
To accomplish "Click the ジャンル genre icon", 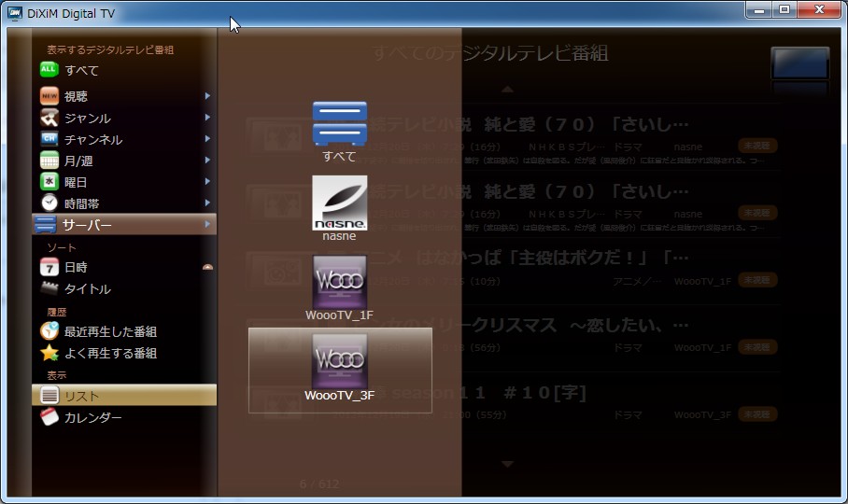I will (49, 118).
